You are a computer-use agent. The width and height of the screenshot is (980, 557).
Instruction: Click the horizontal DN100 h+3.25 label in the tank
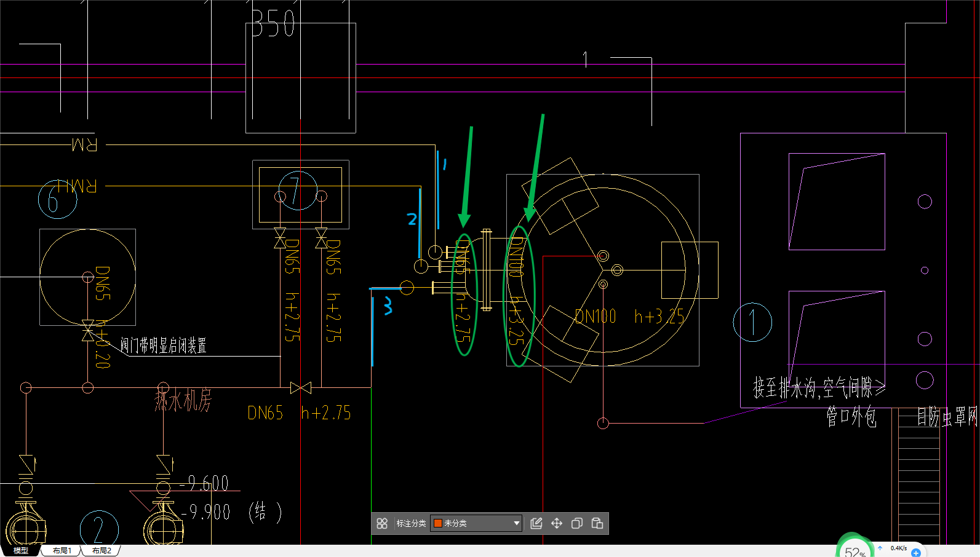629,317
